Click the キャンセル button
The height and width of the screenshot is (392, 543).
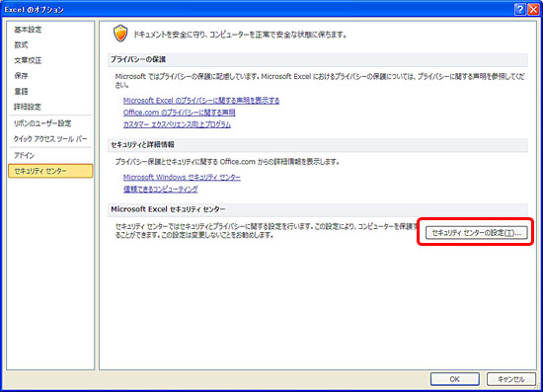(511, 379)
